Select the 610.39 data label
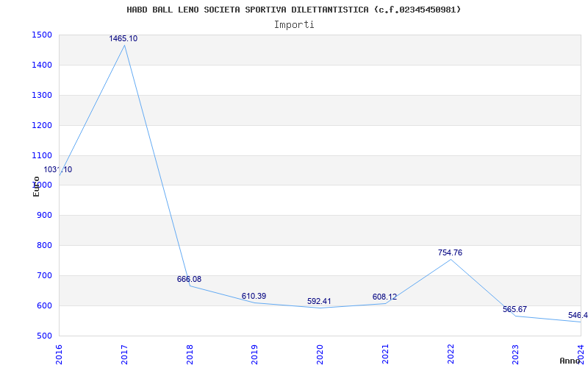The height and width of the screenshot is (368, 588). (x=254, y=297)
